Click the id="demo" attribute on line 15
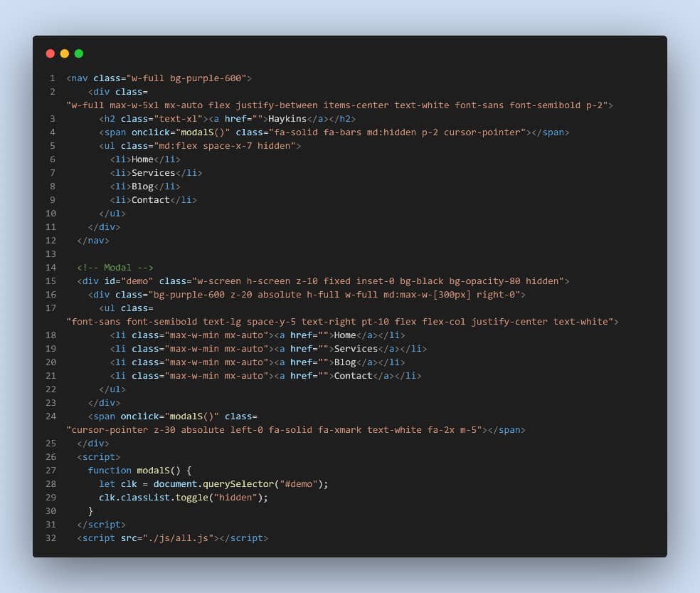 click(x=129, y=281)
